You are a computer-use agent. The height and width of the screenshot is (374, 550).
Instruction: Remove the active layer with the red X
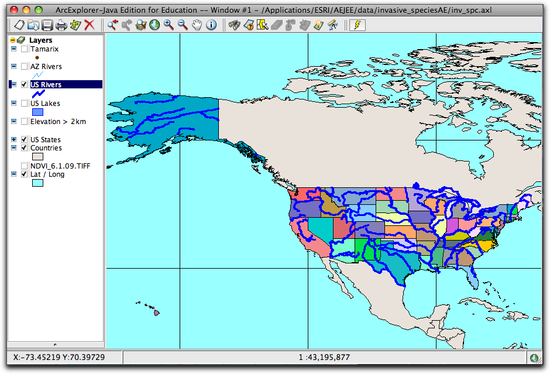pos(90,25)
